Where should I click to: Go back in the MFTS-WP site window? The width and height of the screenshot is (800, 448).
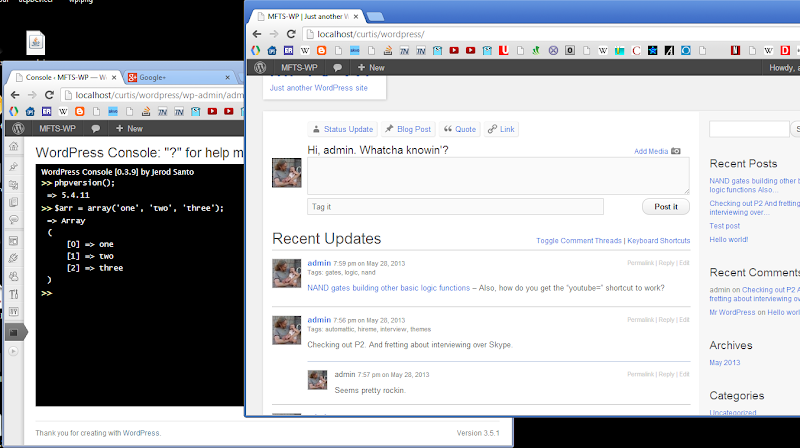tap(257, 34)
